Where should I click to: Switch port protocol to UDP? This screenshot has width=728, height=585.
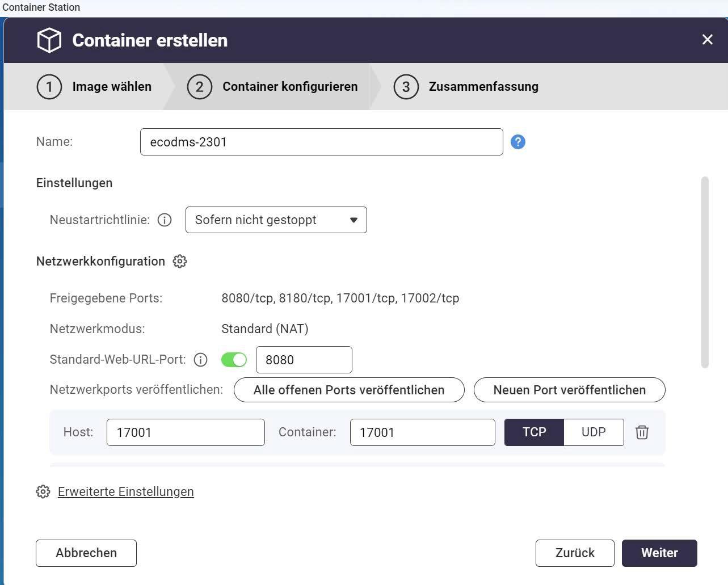(594, 432)
